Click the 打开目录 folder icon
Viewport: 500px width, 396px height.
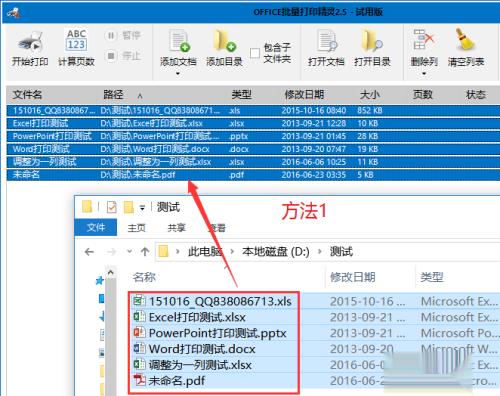pyautogui.click(x=371, y=41)
